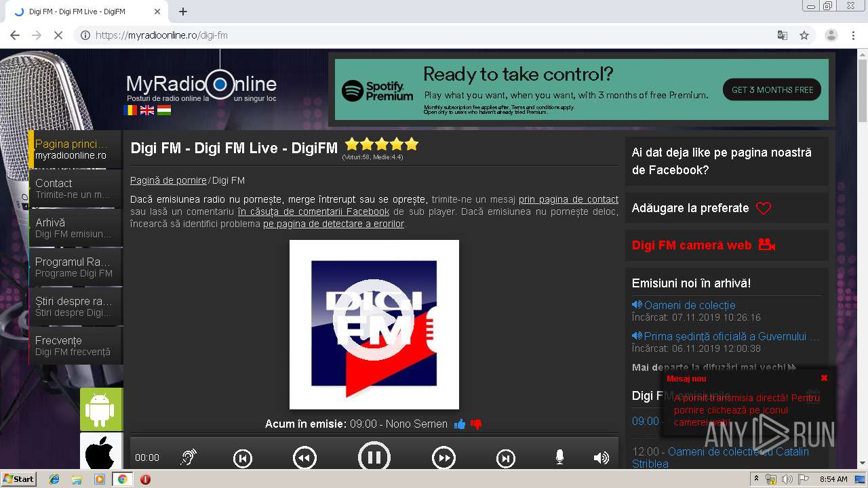The width and height of the screenshot is (868, 488).
Task: Select the Romanian flag language
Action: pyautogui.click(x=130, y=110)
